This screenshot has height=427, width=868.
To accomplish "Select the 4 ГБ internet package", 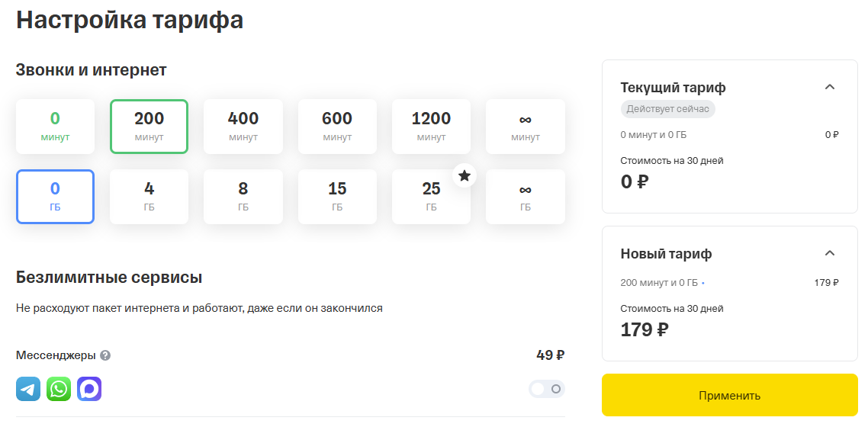I will click(149, 197).
